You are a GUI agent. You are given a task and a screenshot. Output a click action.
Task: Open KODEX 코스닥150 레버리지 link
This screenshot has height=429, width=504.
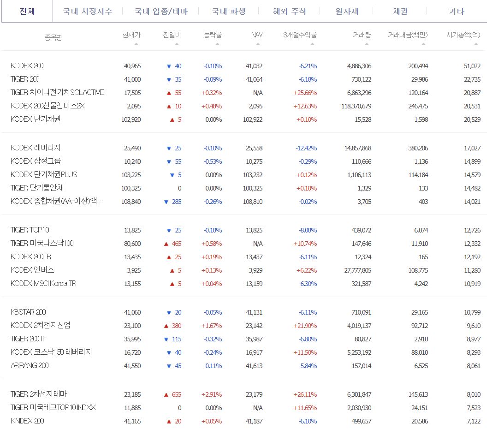51,352
